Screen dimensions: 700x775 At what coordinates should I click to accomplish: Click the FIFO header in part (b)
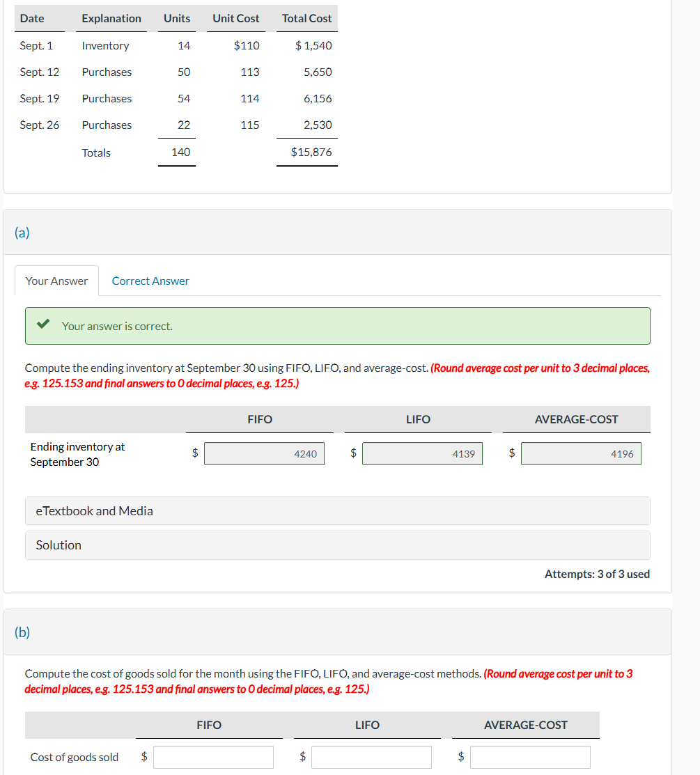(x=209, y=725)
